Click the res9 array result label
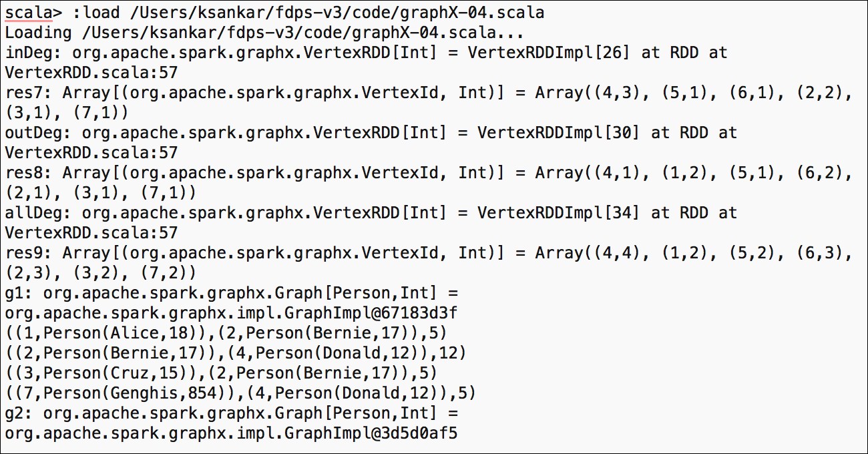Viewport: 868px width, 454px height. [x=24, y=252]
